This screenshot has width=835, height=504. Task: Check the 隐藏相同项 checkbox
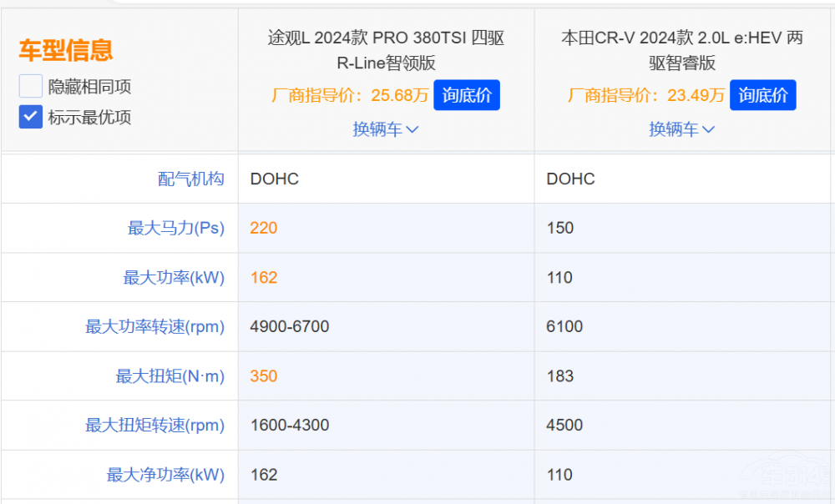31,86
